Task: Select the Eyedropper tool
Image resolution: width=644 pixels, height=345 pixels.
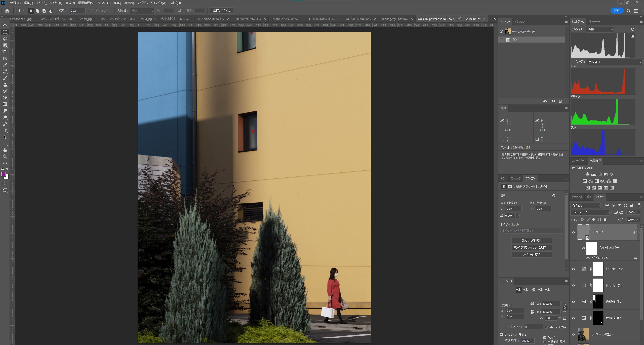Action: (x=5, y=65)
